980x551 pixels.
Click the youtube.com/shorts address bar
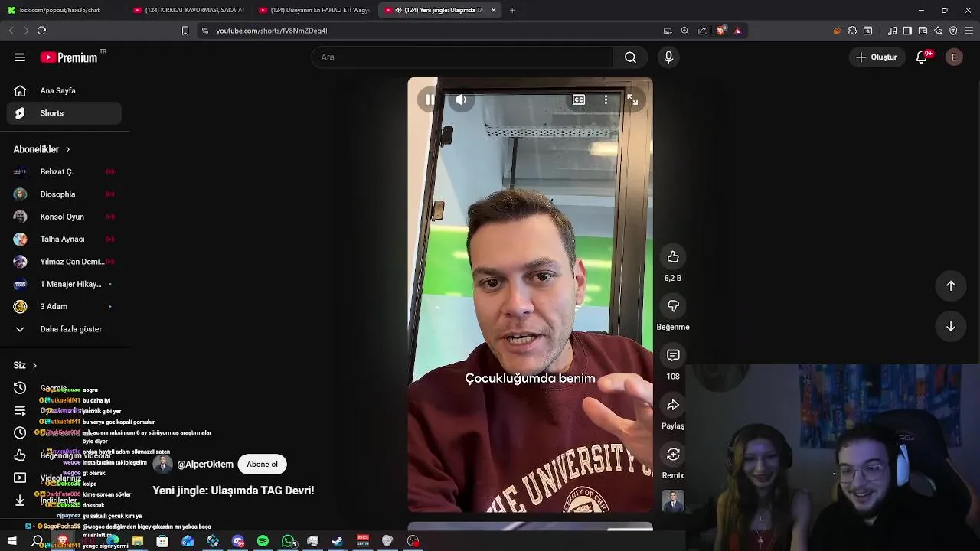(x=271, y=31)
